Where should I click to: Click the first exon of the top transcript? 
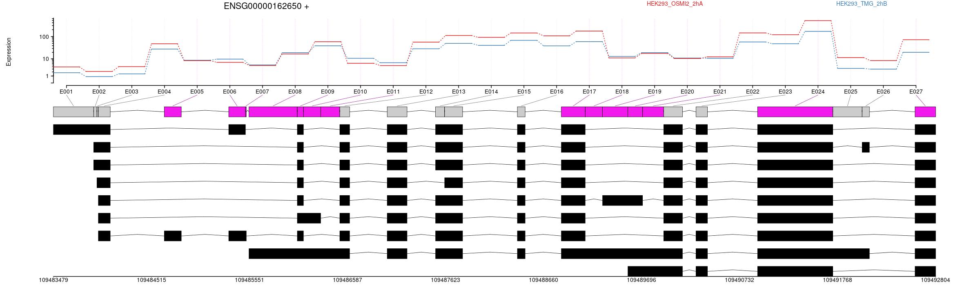[82, 130]
